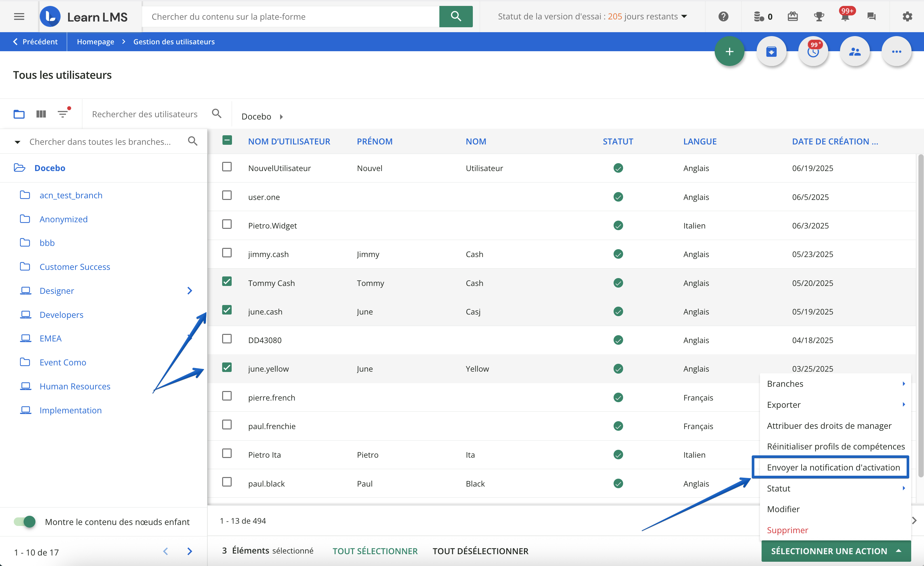
Task: Click 'Tout désélectionner' button
Action: 480,551
